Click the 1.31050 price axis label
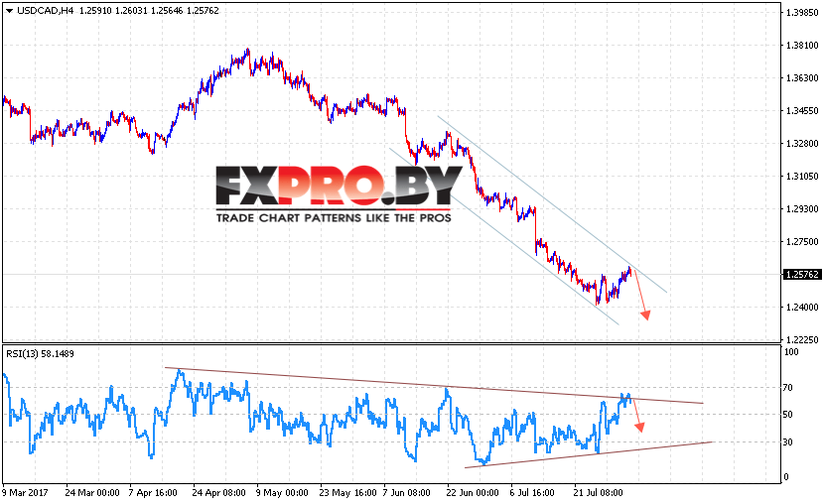The height and width of the screenshot is (504, 823). coord(802,177)
